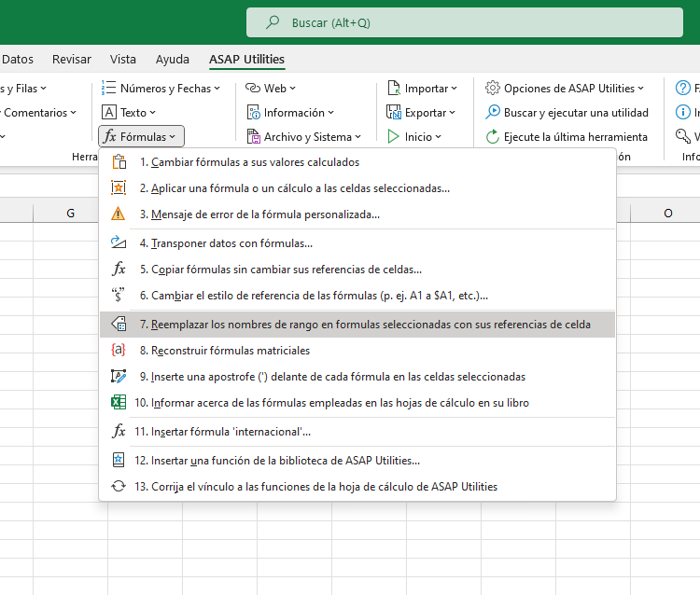Click the blue info circle icon
Viewport: 700px width, 595px height.
[682, 112]
